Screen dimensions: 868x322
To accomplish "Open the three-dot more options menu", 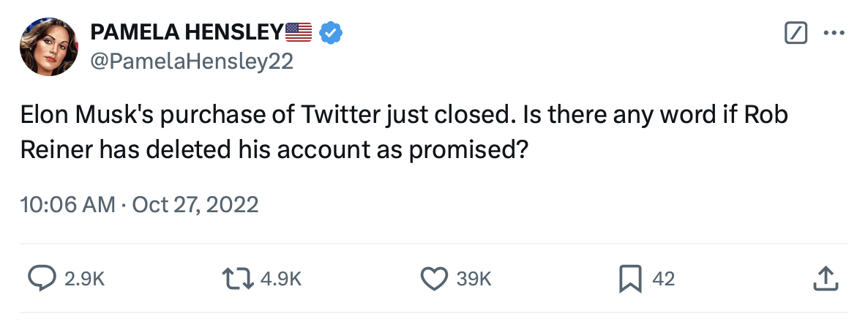I will pos(834,32).
